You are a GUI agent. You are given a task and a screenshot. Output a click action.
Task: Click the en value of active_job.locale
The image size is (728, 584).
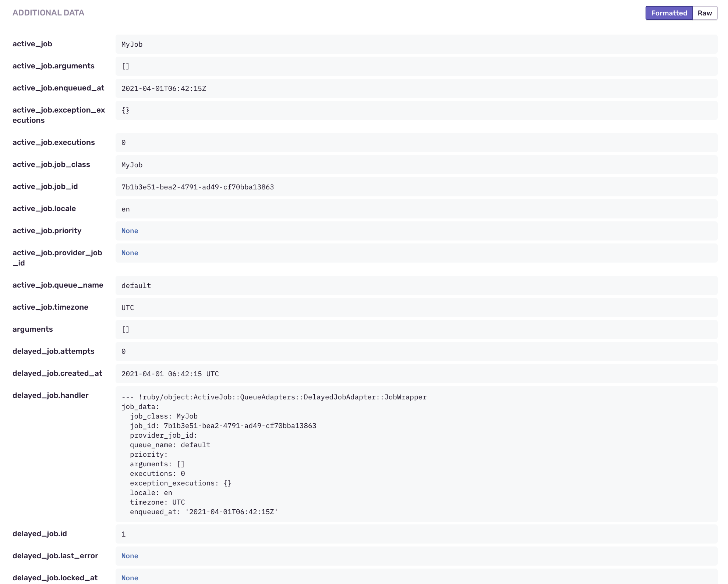tap(126, 209)
